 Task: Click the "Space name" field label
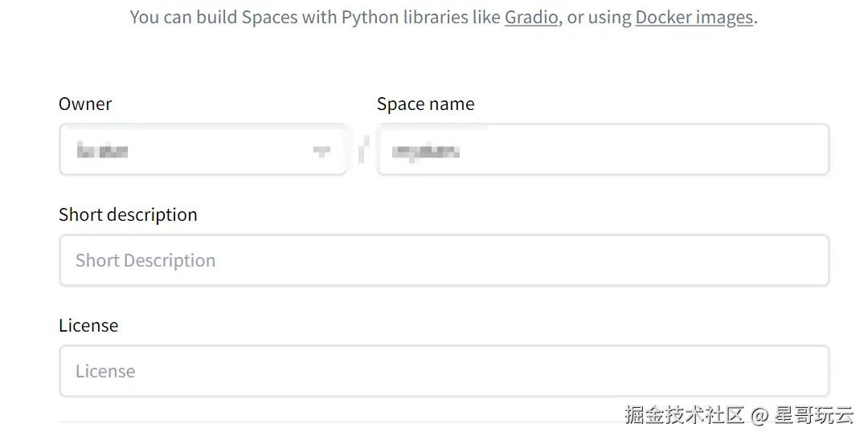tap(425, 104)
